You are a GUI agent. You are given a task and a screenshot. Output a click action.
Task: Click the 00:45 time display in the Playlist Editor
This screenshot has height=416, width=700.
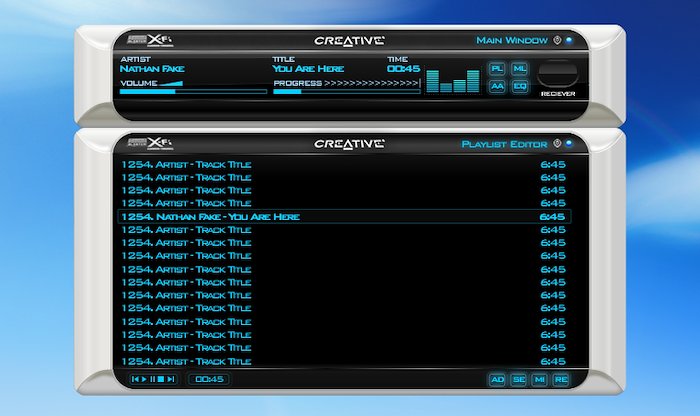pyautogui.click(x=209, y=379)
